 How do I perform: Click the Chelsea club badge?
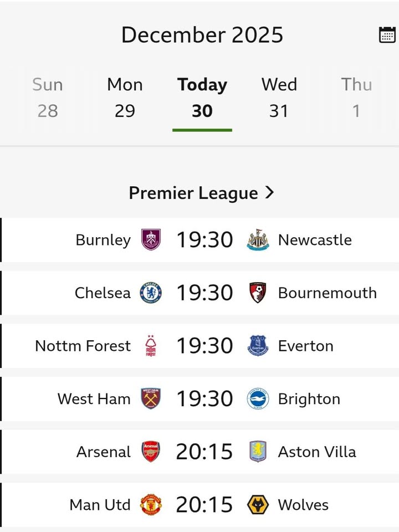tap(151, 293)
